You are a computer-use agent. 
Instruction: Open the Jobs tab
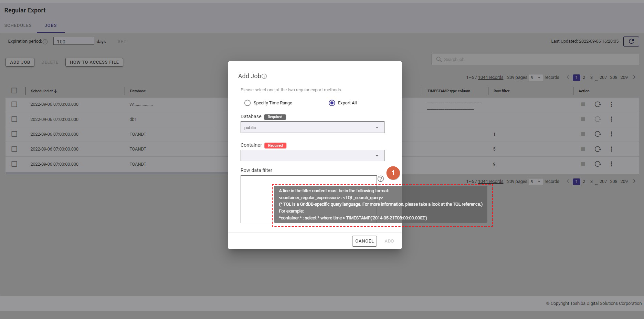coord(51,25)
